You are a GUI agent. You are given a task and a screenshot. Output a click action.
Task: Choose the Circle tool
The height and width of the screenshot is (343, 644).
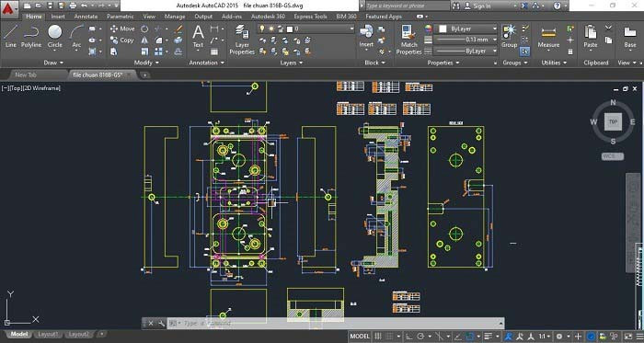[x=54, y=36]
